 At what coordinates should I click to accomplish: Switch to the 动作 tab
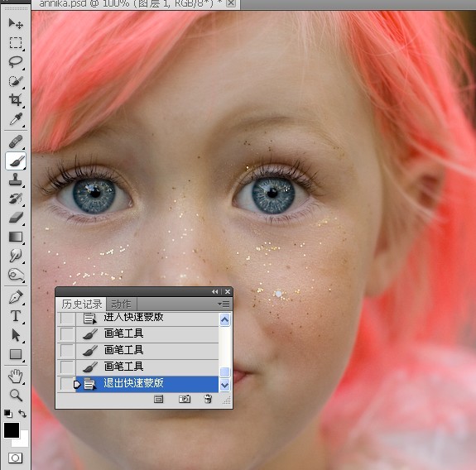(122, 304)
